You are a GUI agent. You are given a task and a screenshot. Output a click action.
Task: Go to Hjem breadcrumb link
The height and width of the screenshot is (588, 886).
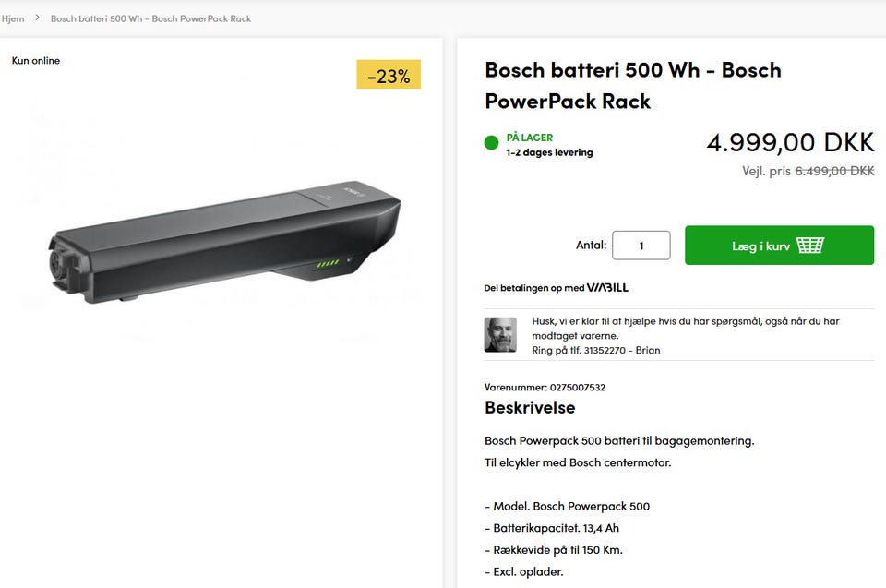(x=13, y=18)
